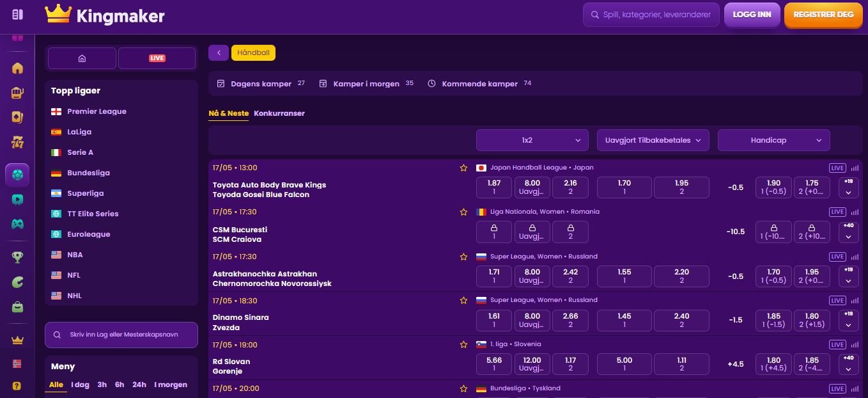
Task: Select the I dag time filter
Action: pyautogui.click(x=80, y=385)
